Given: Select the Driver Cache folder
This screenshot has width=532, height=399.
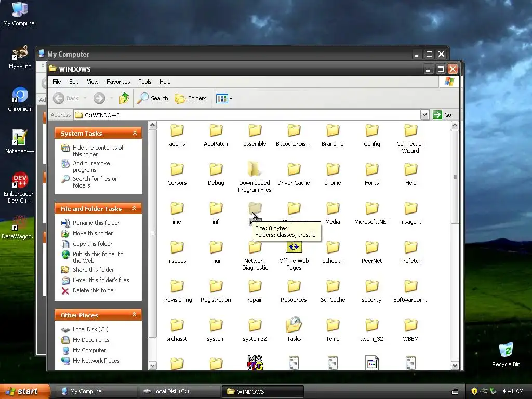Looking at the screenshot, I should point(294,174).
